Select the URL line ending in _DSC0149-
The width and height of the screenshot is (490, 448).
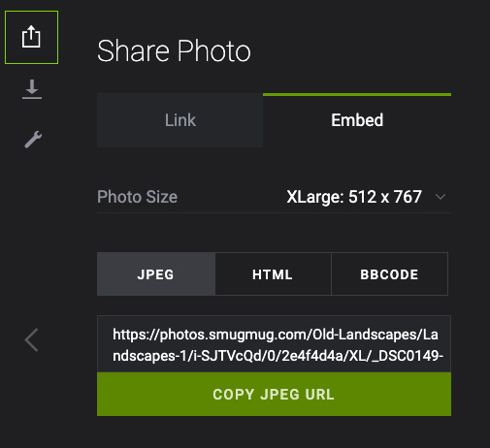pos(278,356)
